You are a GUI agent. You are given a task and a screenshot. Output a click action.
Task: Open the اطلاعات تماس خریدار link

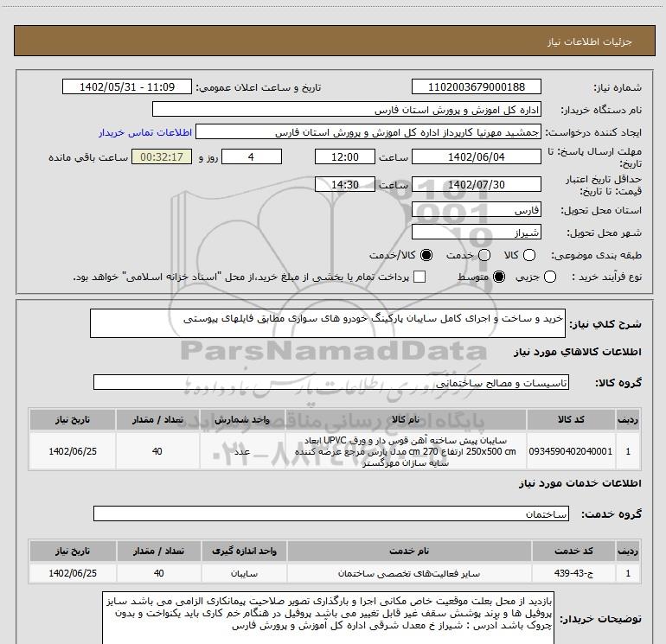click(x=145, y=132)
